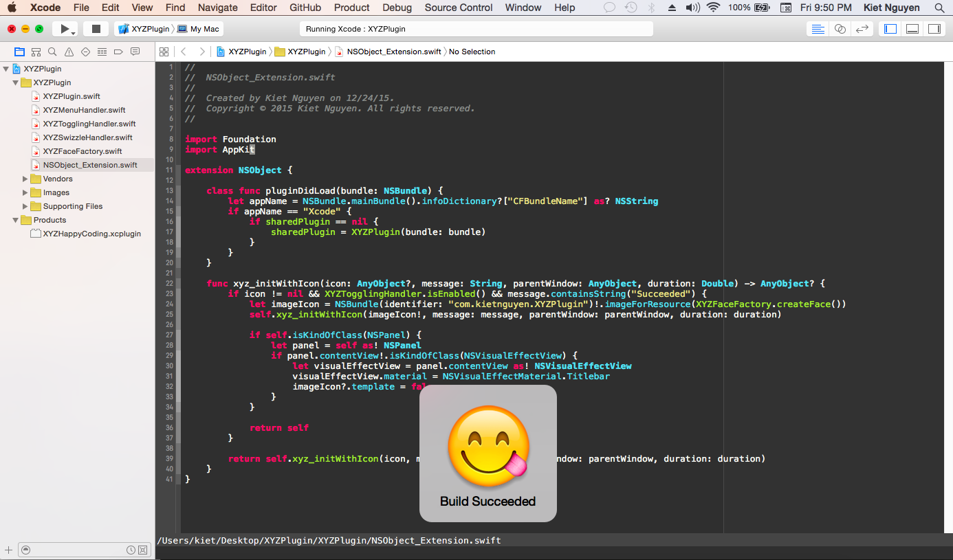Show the Breakpoint navigator
This screenshot has width=953, height=560.
click(x=118, y=52)
